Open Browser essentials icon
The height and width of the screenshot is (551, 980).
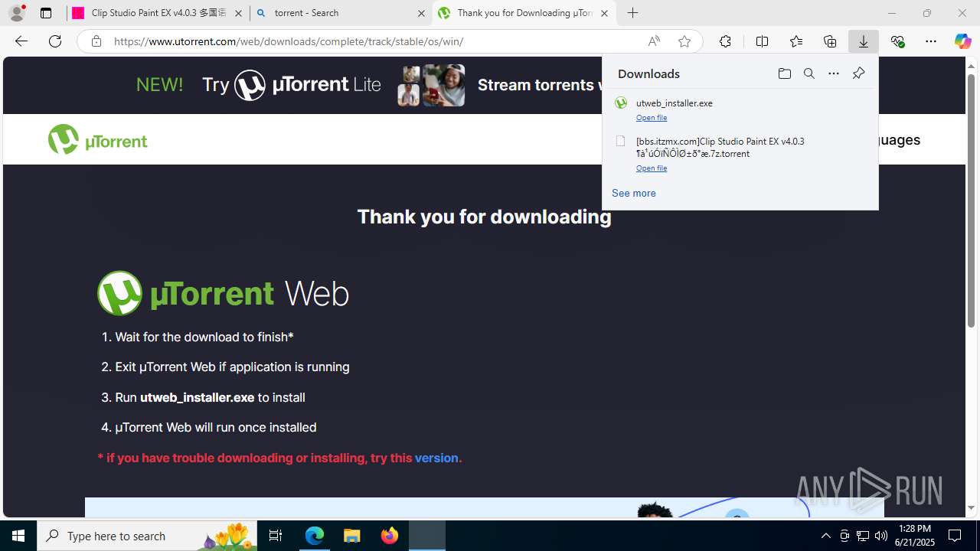(897, 41)
